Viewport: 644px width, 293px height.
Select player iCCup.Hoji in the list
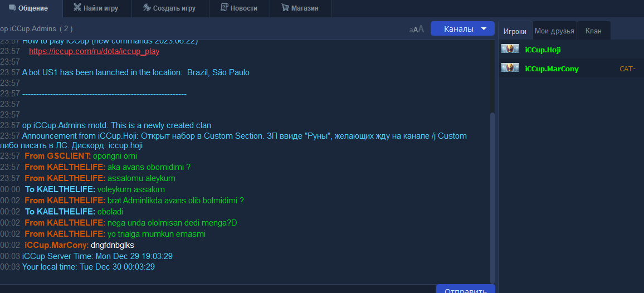pos(543,50)
